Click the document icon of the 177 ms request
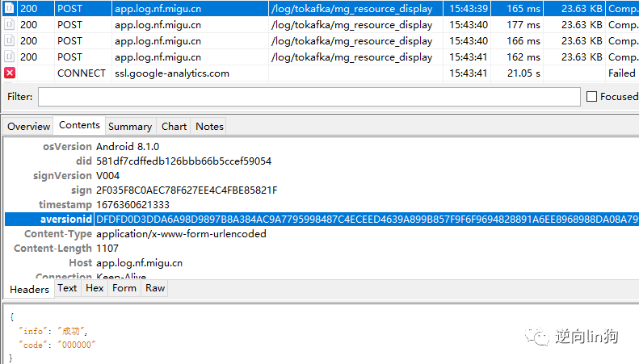Image resolution: width=639 pixels, height=364 pixels. [x=9, y=24]
